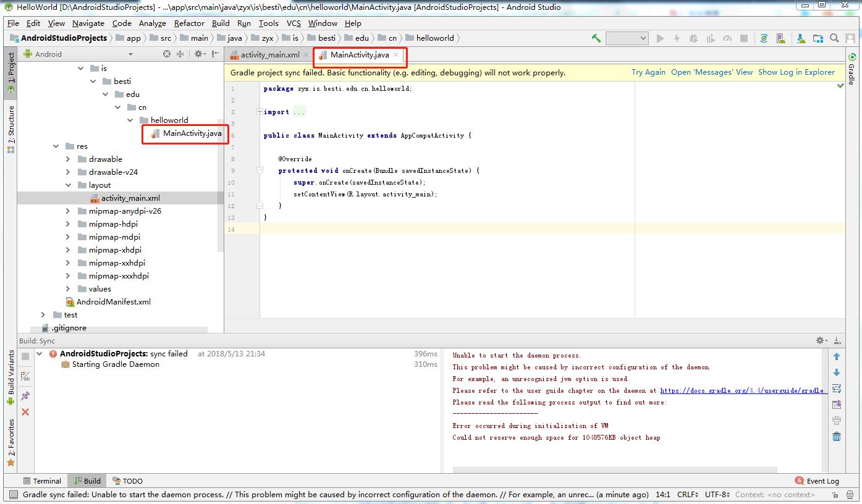
Task: Click the Debug app bug icon
Action: pos(693,38)
